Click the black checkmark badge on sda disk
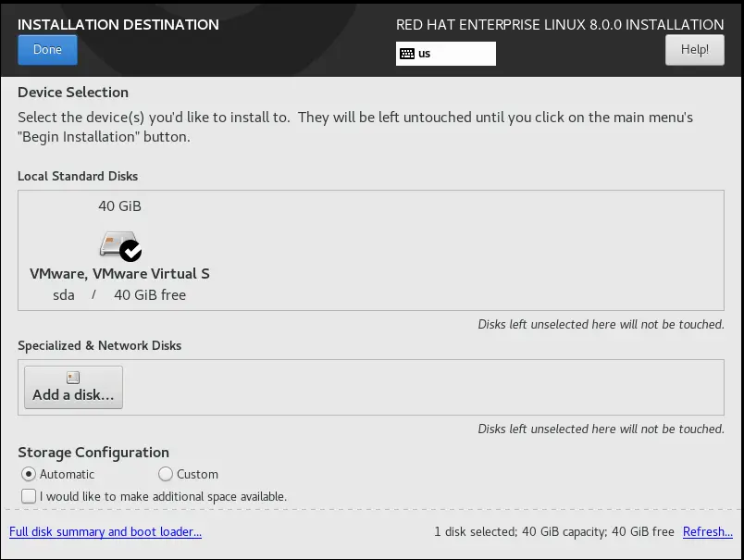 point(130,251)
